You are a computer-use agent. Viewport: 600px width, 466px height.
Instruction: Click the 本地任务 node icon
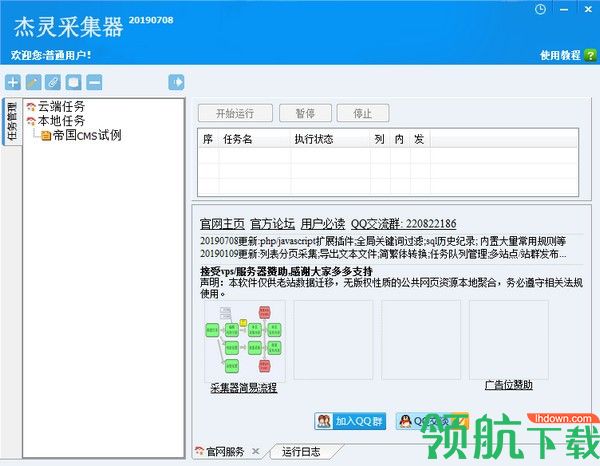pyautogui.click(x=31, y=121)
